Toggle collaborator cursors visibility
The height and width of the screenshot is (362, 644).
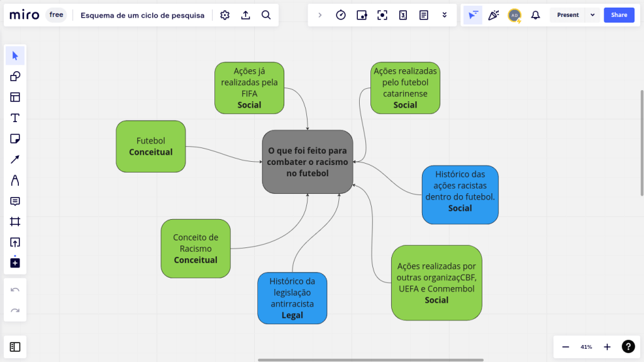pos(473,15)
